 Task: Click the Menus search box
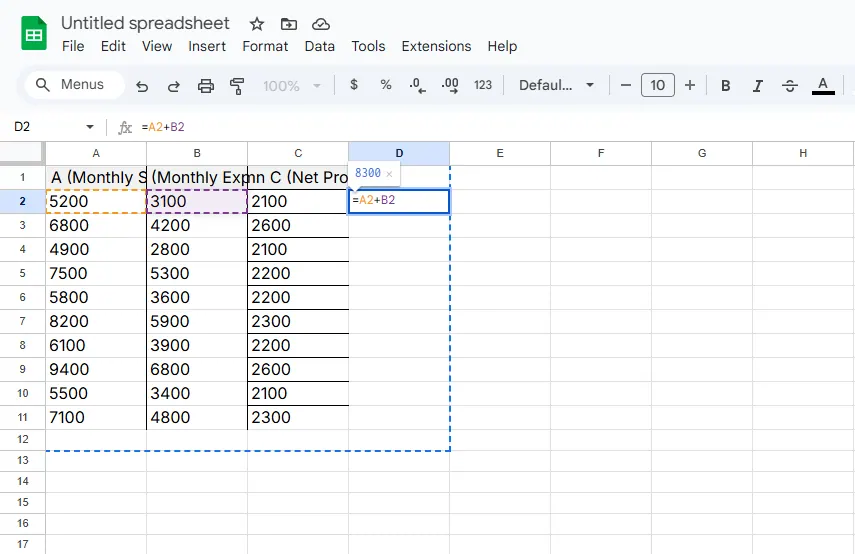[x=74, y=85]
